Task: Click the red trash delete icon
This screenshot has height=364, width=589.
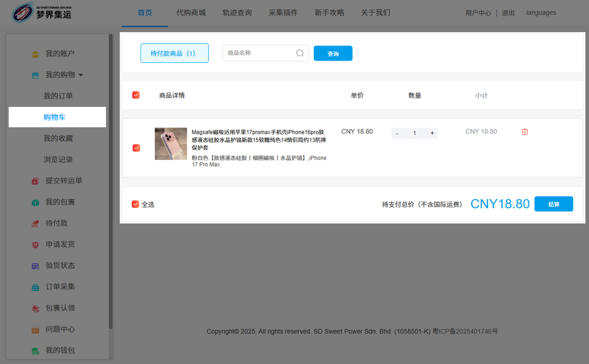Action: [525, 132]
